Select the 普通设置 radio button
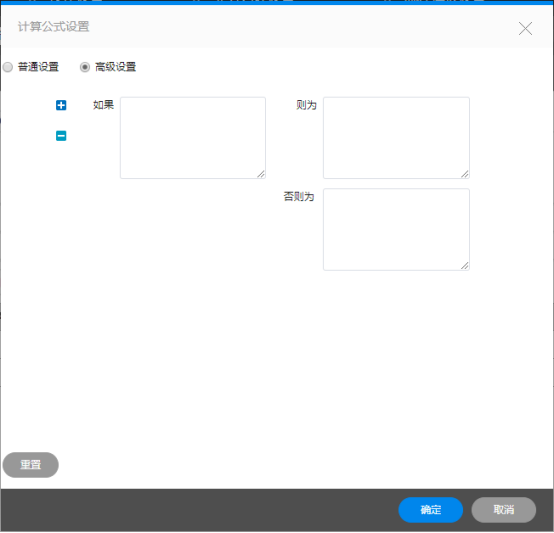 click(x=8, y=67)
